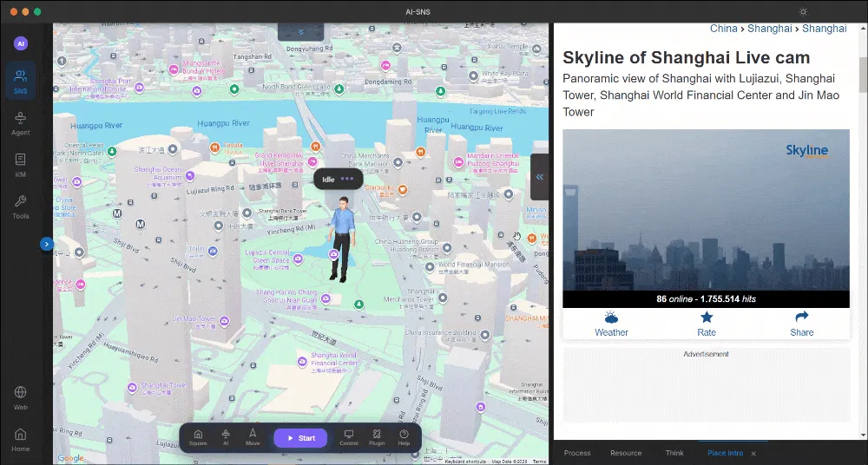Toggle the light/dark theme sun icon

coord(803,11)
